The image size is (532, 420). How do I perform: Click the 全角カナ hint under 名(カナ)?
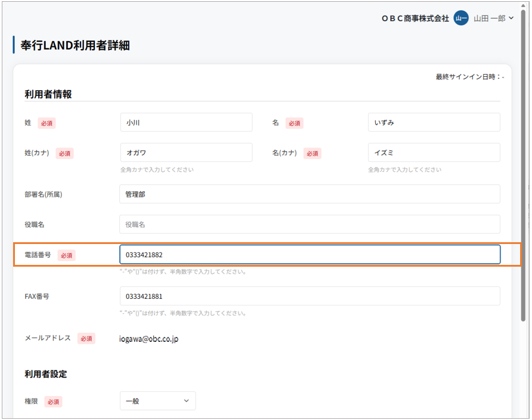pyautogui.click(x=405, y=169)
